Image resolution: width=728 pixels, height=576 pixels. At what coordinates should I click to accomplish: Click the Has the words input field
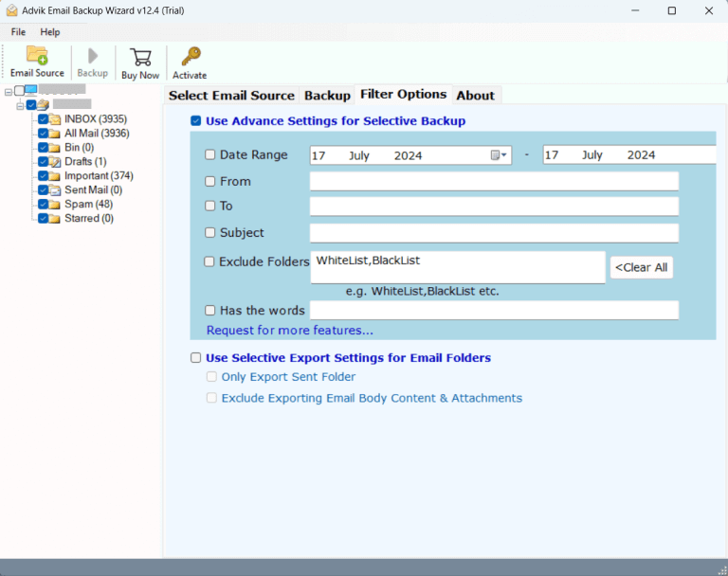click(495, 310)
